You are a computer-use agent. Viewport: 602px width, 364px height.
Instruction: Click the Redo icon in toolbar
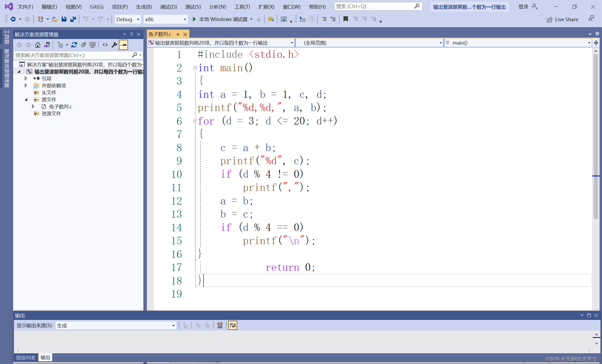click(x=100, y=19)
